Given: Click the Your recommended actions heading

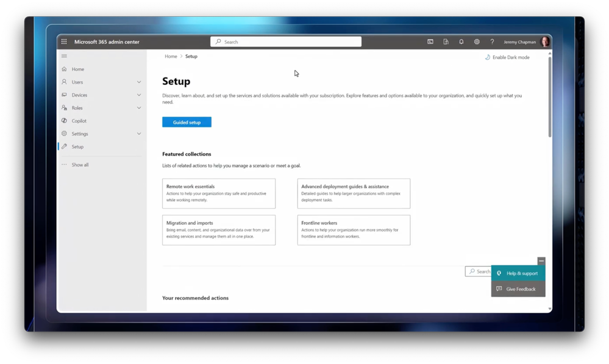Looking at the screenshot, I should (195, 298).
